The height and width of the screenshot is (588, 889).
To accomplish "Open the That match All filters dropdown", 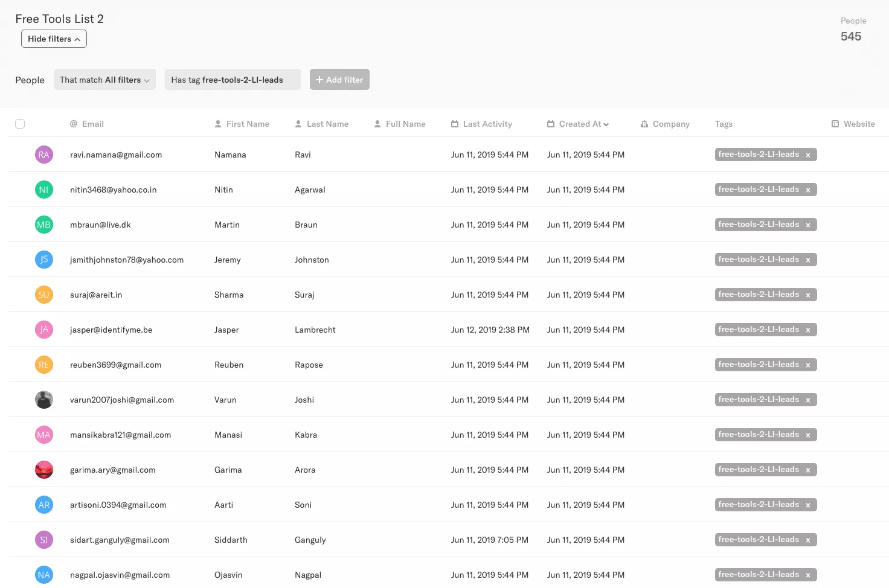I will pyautogui.click(x=104, y=80).
